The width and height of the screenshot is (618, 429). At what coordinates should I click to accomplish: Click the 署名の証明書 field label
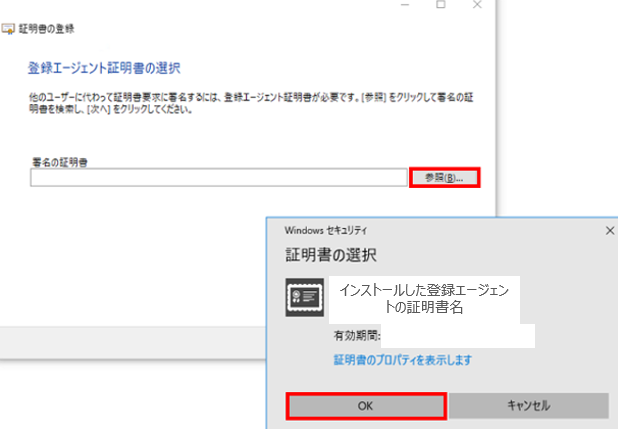click(x=60, y=162)
